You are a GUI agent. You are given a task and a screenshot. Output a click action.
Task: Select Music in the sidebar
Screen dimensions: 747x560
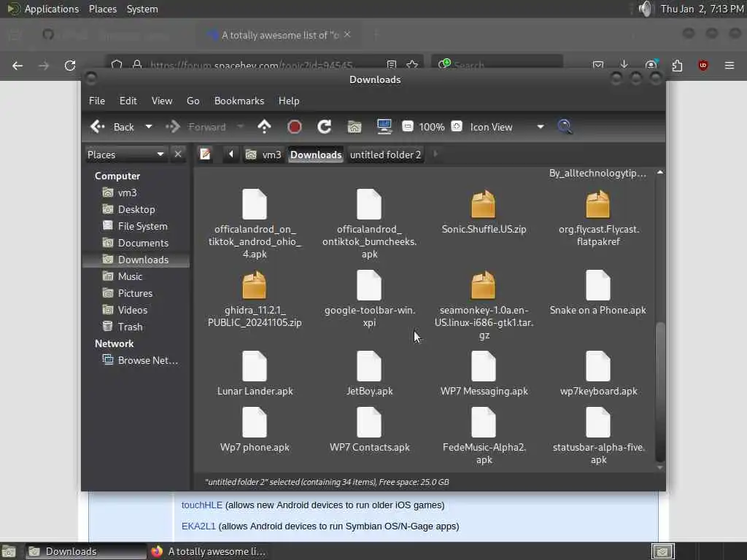[136, 276]
